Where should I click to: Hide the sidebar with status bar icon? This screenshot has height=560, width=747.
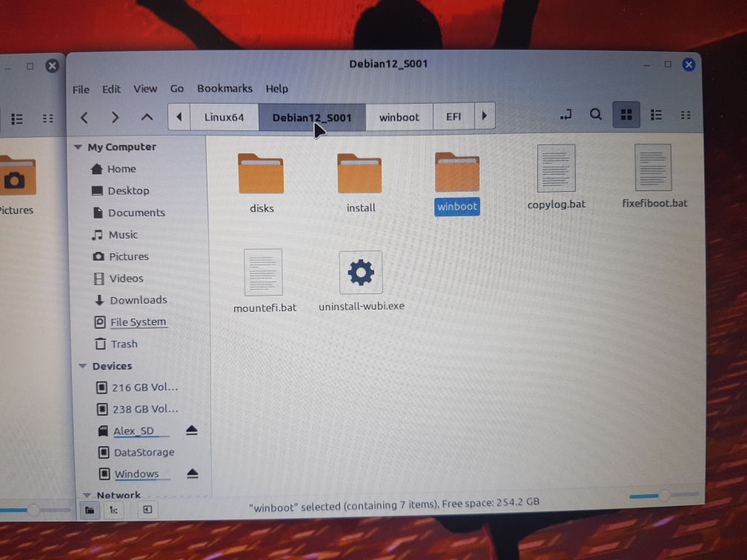(147, 510)
